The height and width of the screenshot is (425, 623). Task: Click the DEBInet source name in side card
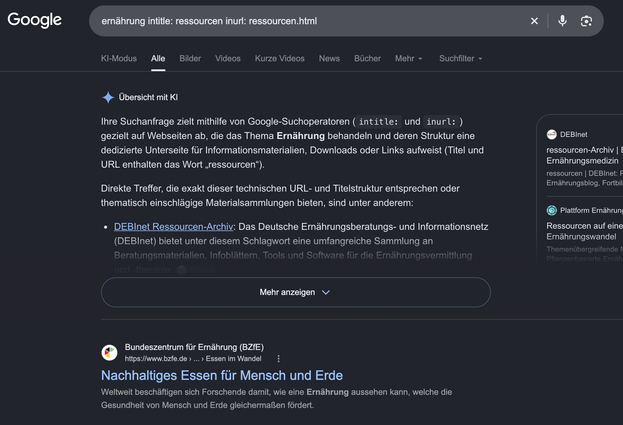coord(574,135)
